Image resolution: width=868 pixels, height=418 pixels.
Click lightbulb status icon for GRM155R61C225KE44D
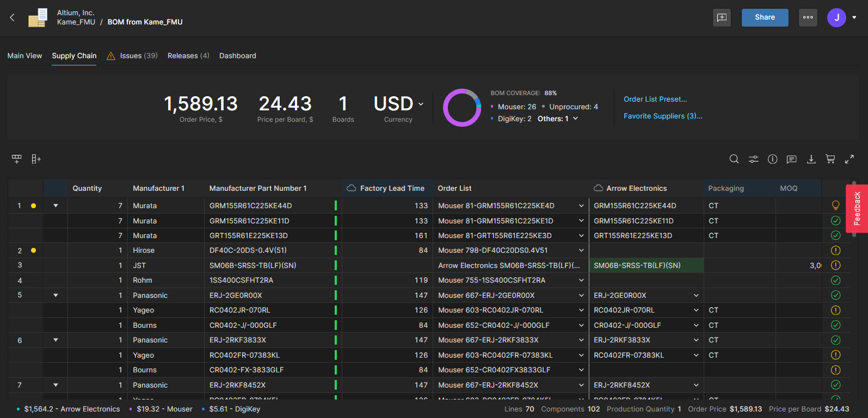tap(836, 205)
